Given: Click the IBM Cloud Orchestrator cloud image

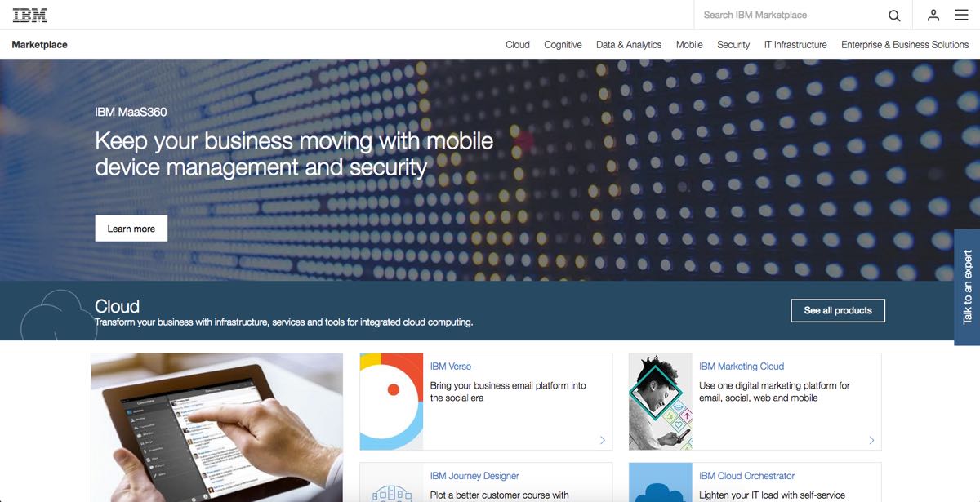Looking at the screenshot, I should pyautogui.click(x=661, y=482).
